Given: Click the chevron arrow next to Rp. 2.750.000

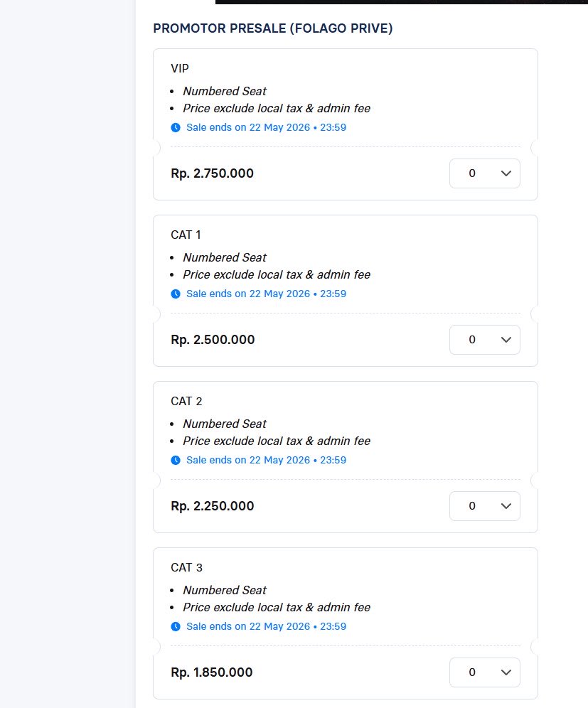Looking at the screenshot, I should coord(506,173).
